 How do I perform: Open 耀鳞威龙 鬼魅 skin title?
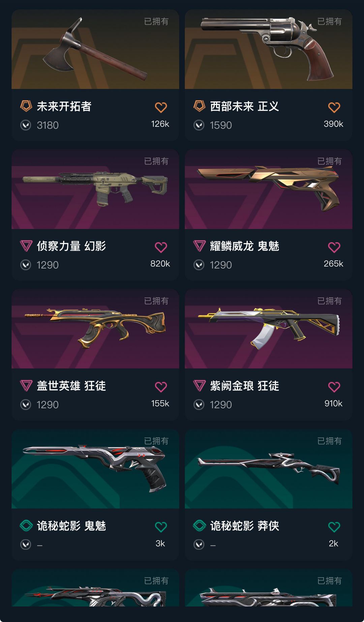pyautogui.click(x=245, y=246)
